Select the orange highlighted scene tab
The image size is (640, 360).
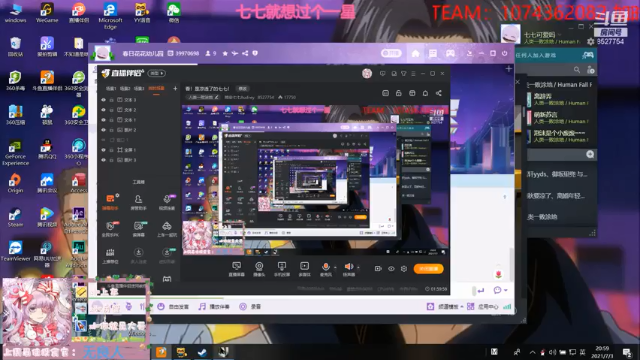156,89
